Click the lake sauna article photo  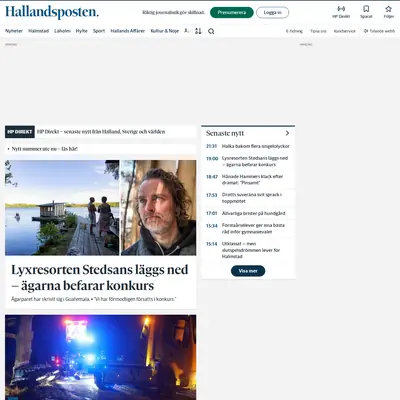click(x=62, y=208)
